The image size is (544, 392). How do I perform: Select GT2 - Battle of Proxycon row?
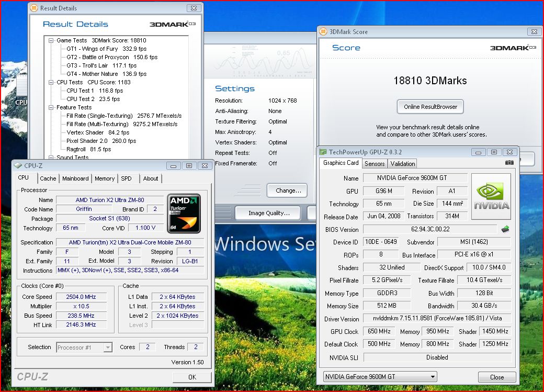[112, 57]
